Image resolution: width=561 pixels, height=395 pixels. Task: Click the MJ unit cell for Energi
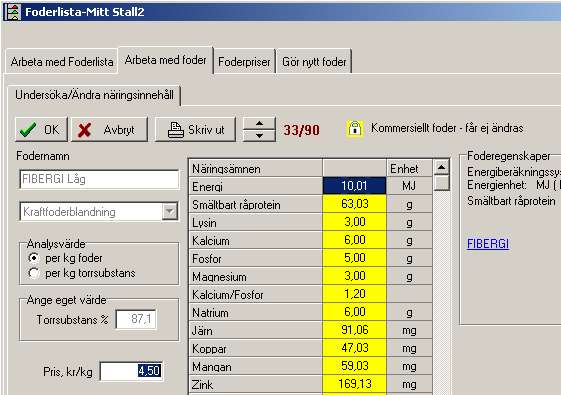click(x=409, y=186)
